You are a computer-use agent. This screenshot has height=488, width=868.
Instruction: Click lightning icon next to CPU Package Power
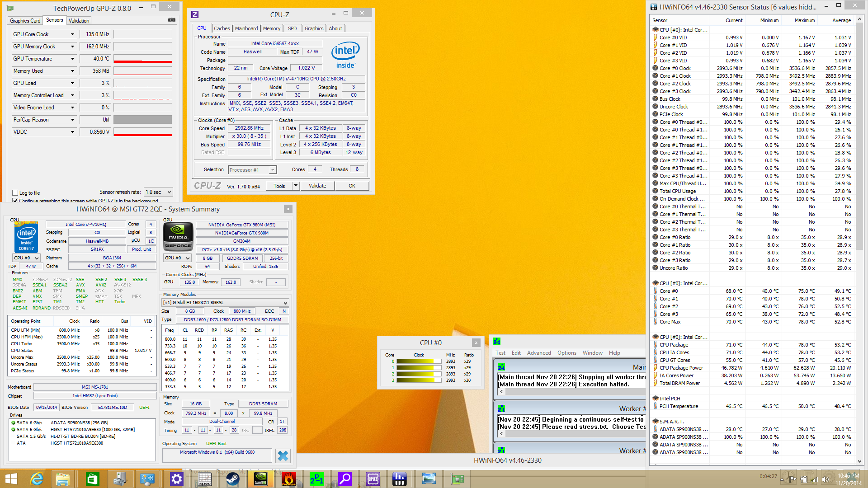(655, 368)
